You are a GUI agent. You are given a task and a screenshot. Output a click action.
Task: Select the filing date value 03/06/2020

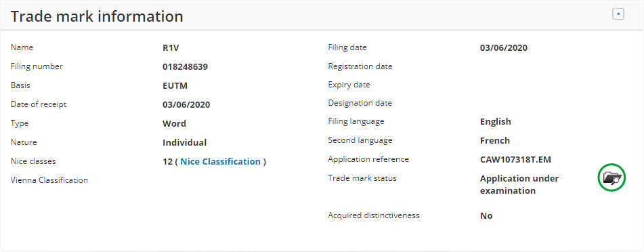click(x=504, y=48)
